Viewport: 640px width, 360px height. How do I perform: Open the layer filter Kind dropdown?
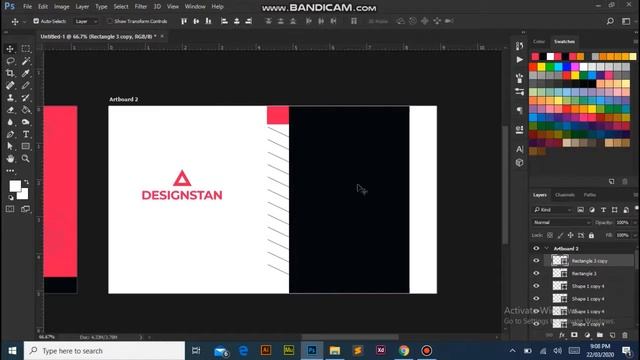pyautogui.click(x=553, y=210)
